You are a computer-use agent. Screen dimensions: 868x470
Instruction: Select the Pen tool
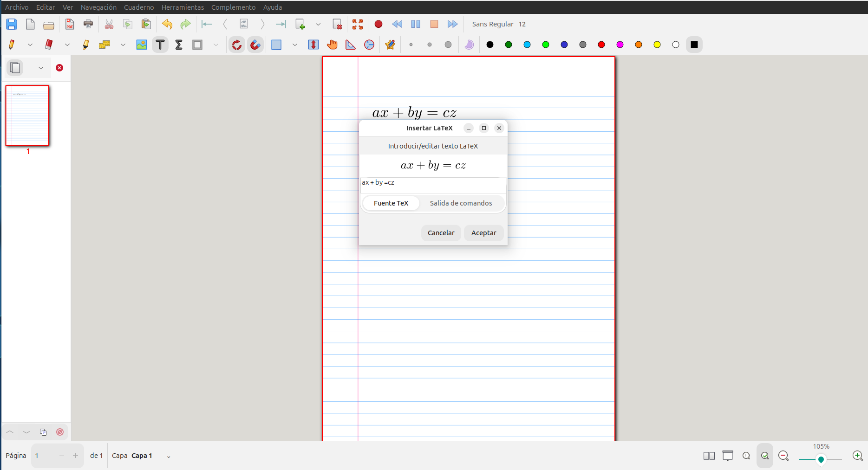click(12, 45)
